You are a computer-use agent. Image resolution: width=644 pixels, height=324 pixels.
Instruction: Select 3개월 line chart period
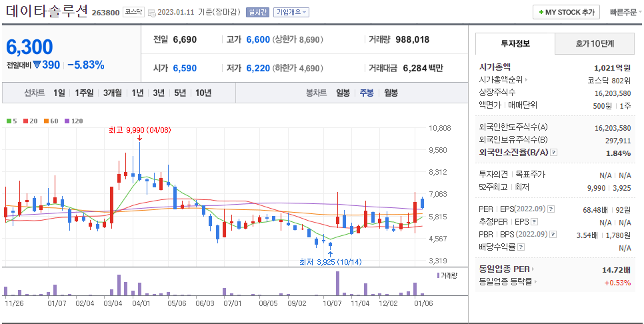tap(113, 93)
